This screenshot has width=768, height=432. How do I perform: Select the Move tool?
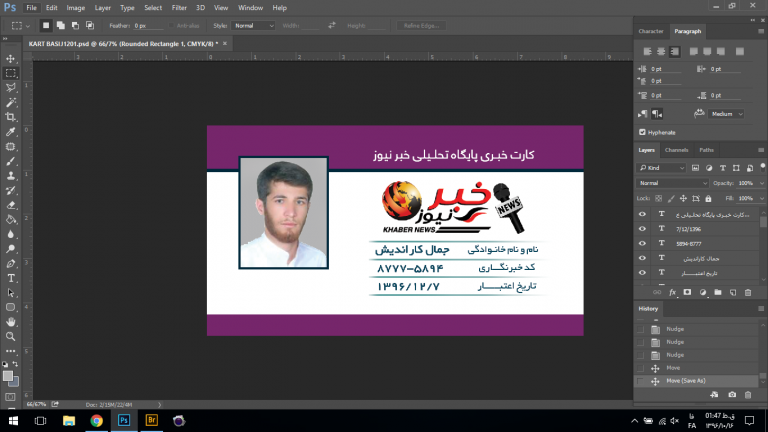(10, 59)
